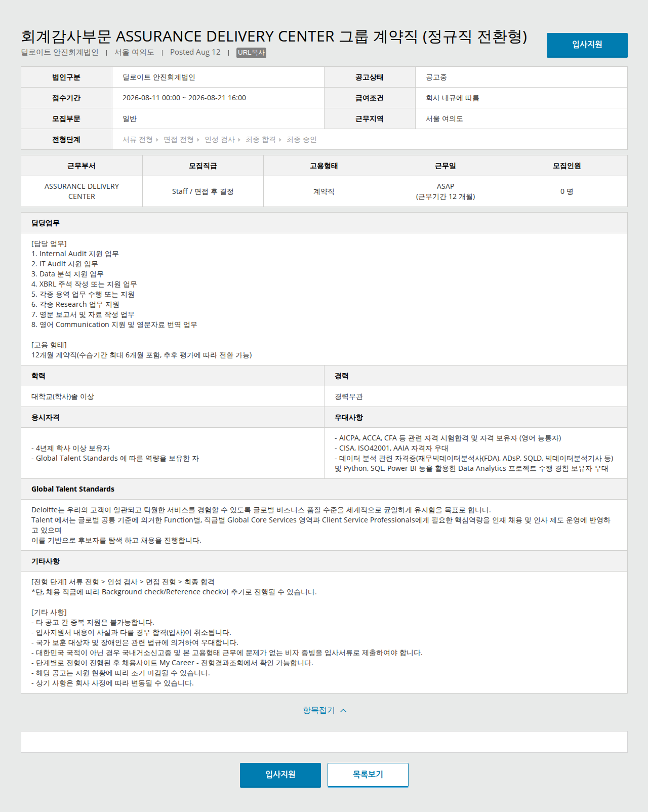Image resolution: width=648 pixels, height=812 pixels.
Task: Click 일반 value in 모집부문 row
Action: tap(130, 119)
